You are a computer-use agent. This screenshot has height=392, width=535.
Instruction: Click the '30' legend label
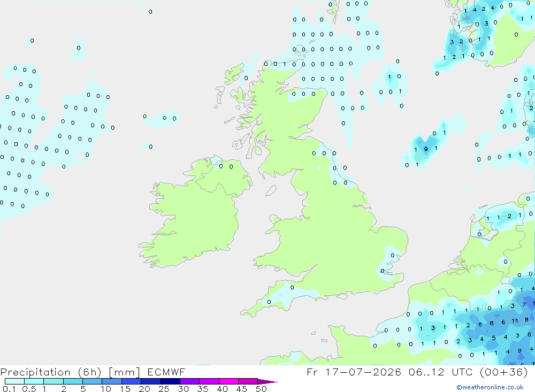pos(184,389)
